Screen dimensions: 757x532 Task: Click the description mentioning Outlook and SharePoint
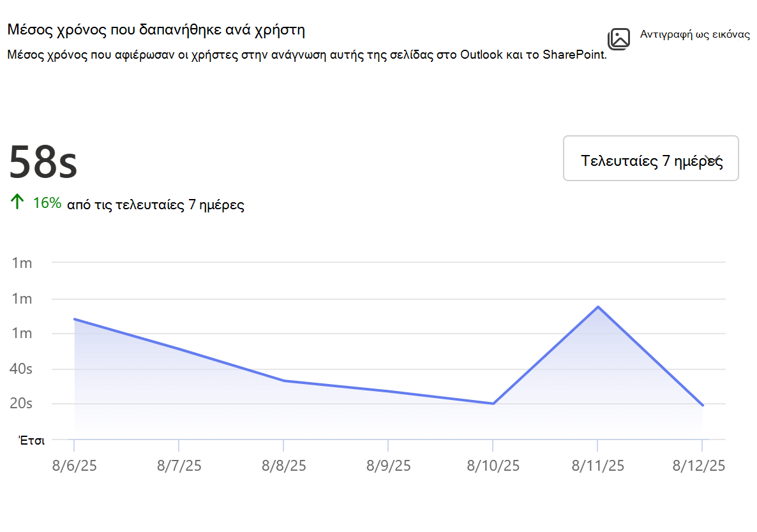[306, 54]
